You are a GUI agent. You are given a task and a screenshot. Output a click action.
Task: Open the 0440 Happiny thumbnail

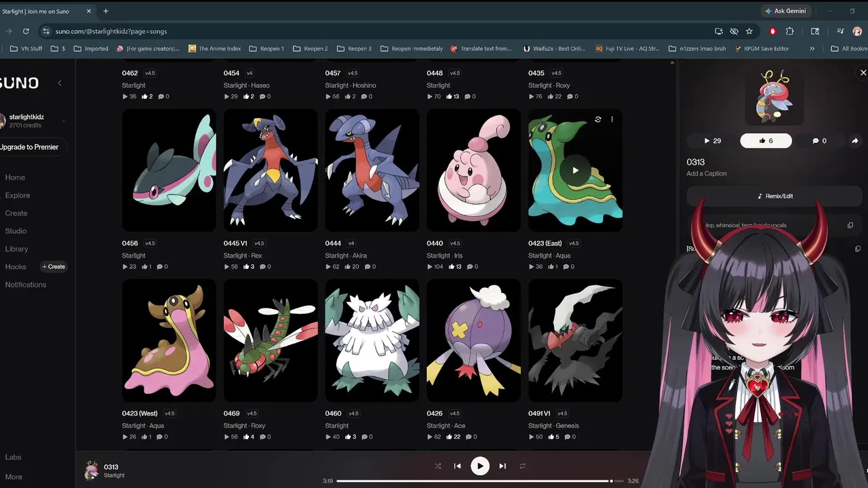pos(473,171)
